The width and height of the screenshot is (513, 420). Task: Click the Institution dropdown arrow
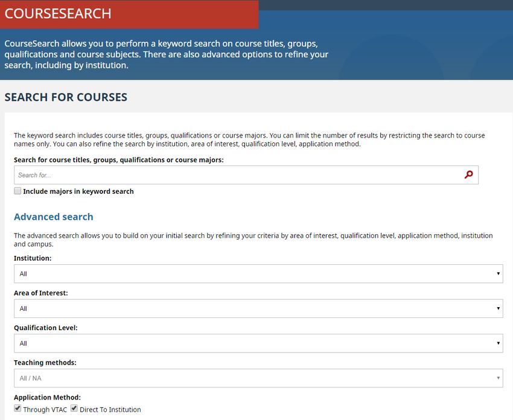click(x=498, y=273)
